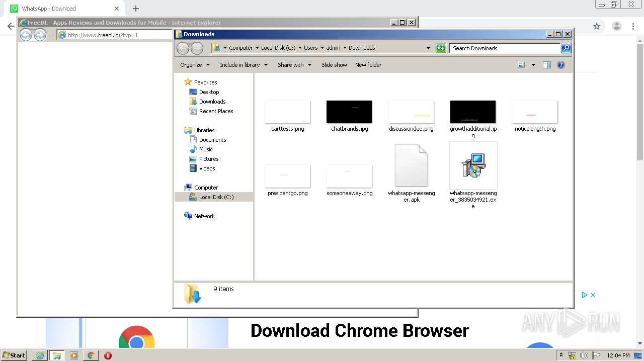644x362 pixels.
Task: Click Chrome back arrow
Action: pyautogui.click(x=11, y=26)
